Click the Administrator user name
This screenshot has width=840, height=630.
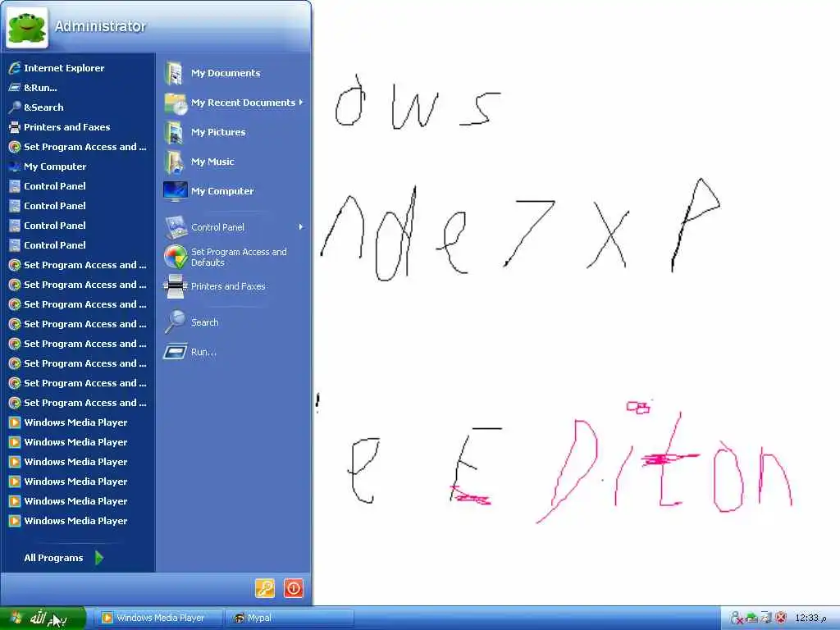tap(100, 26)
